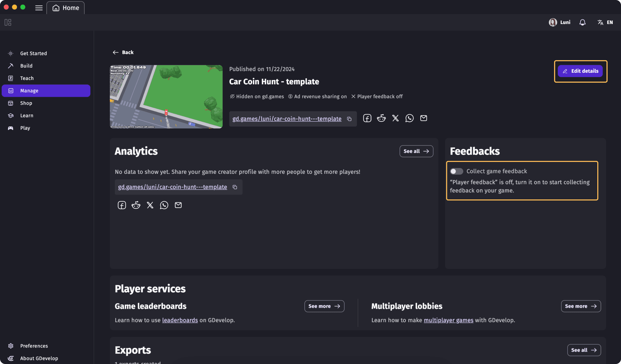The width and height of the screenshot is (621, 364).
Task: Click the Edit details button
Action: click(x=580, y=71)
